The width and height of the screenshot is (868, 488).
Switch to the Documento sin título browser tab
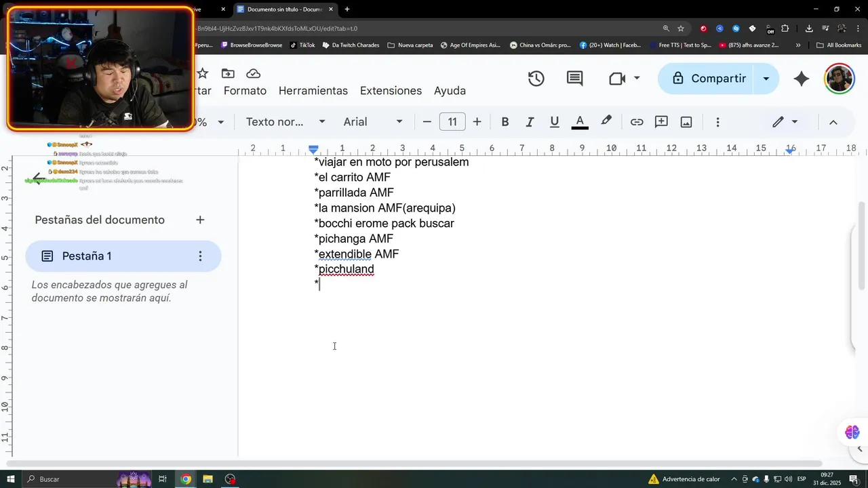tap(285, 9)
